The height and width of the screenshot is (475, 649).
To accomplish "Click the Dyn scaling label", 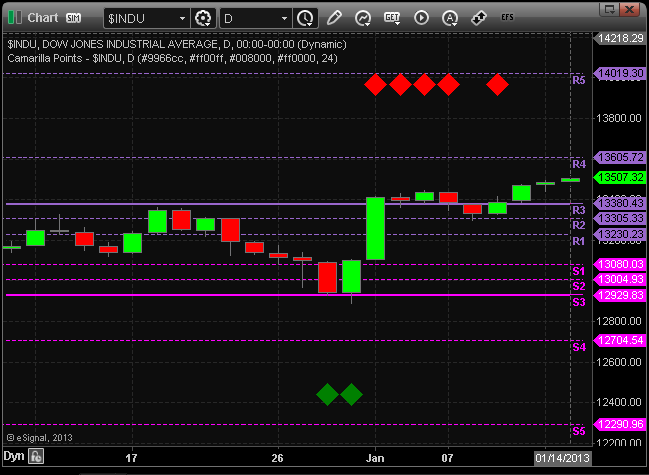I will 14,456.
